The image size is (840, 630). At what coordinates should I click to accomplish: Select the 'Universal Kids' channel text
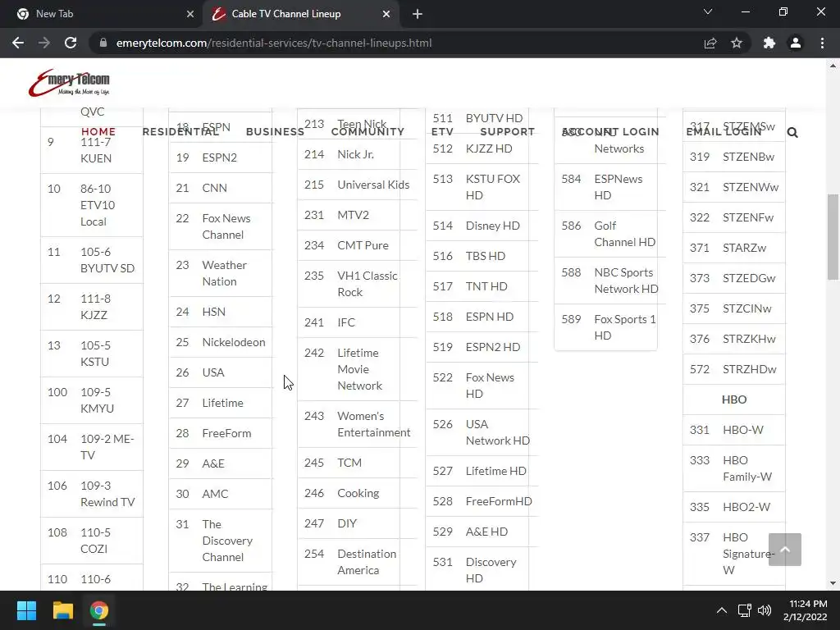373,185
